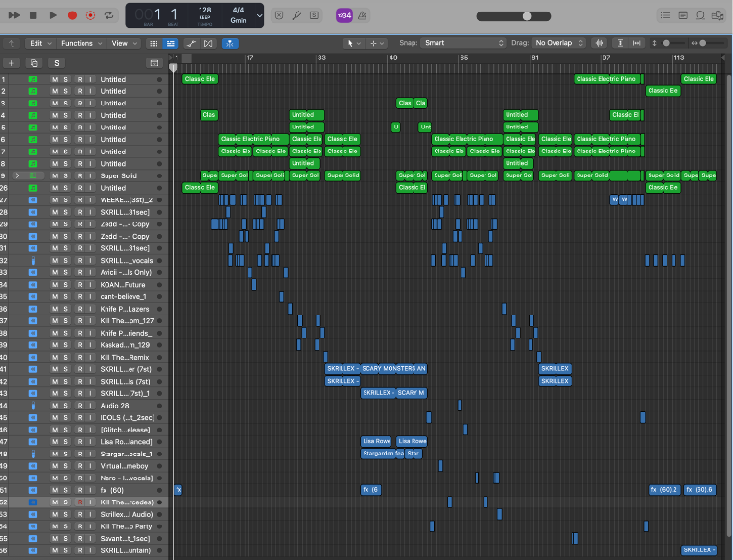The width and height of the screenshot is (733, 560).
Task: Click the red Record-enable on Kill The...rcedes track
Action: tap(80, 502)
